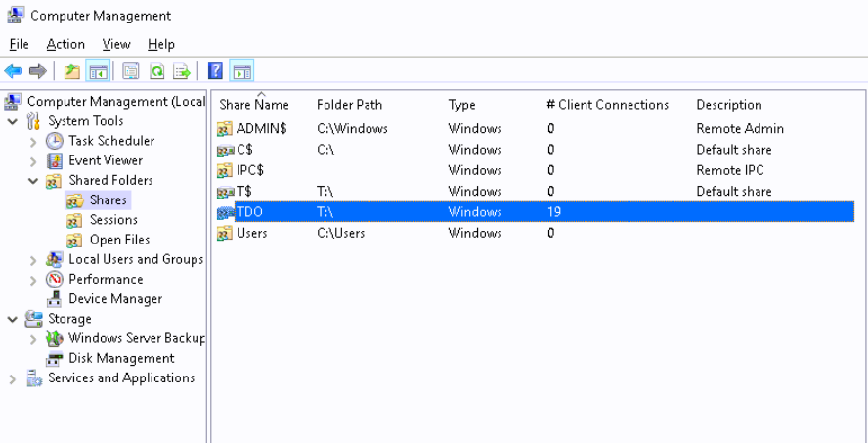Click the Event Viewer icon in tree

[x=55, y=160]
